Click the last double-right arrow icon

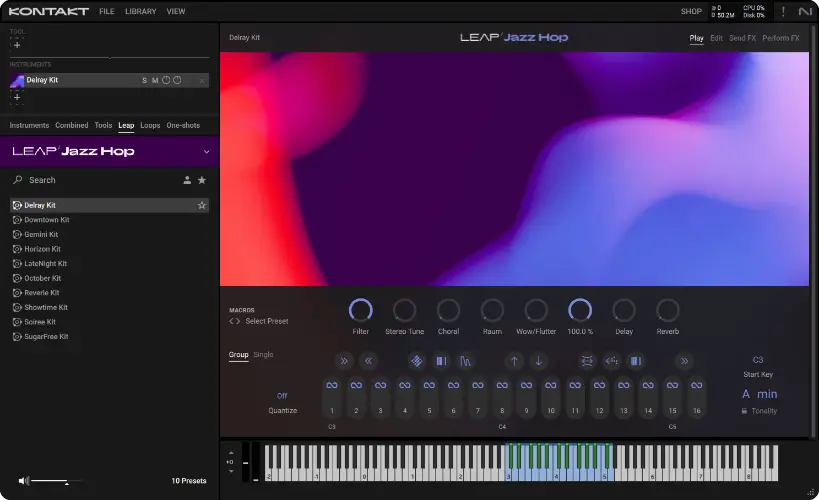(x=684, y=361)
